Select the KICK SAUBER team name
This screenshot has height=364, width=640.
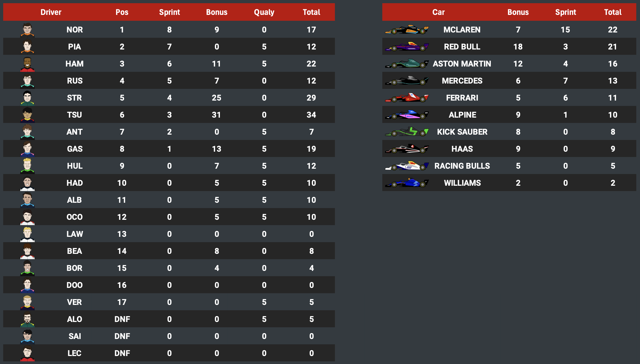[x=462, y=132]
